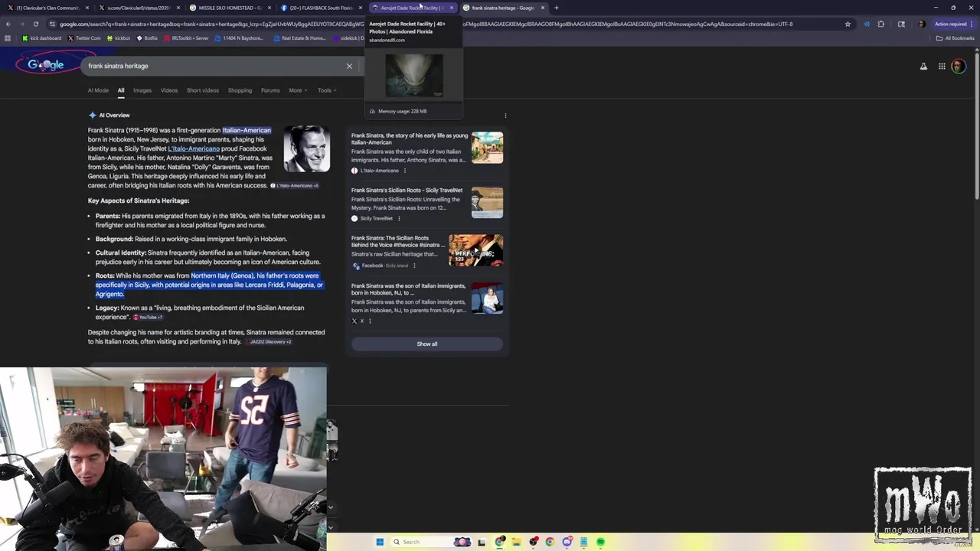The height and width of the screenshot is (551, 980).
Task: Expand the Tools dropdown
Action: 326,90
